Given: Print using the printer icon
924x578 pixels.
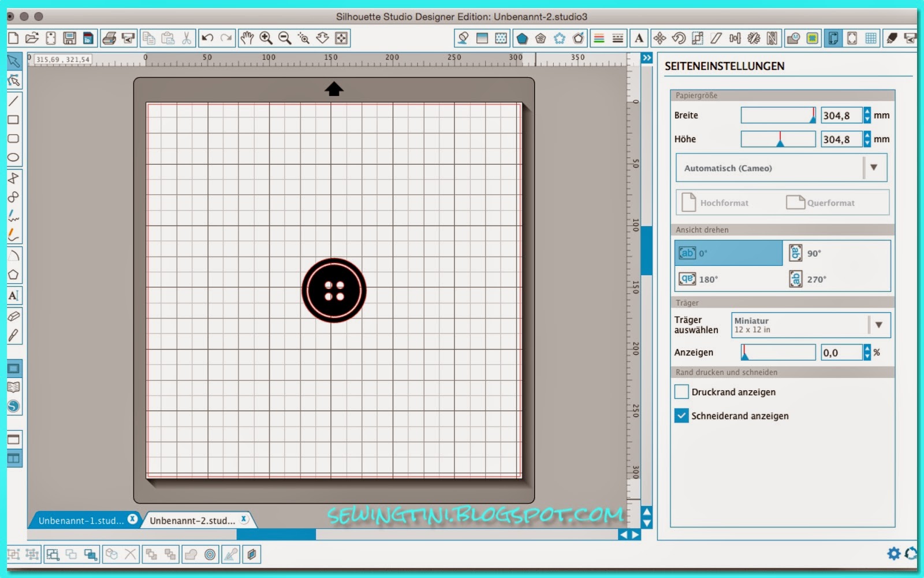Looking at the screenshot, I should (x=109, y=38).
